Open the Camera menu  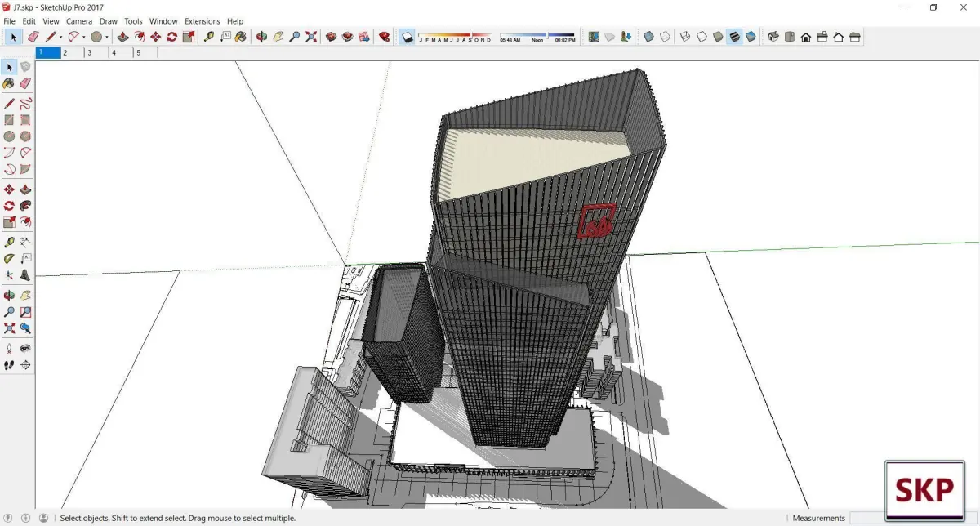(79, 21)
